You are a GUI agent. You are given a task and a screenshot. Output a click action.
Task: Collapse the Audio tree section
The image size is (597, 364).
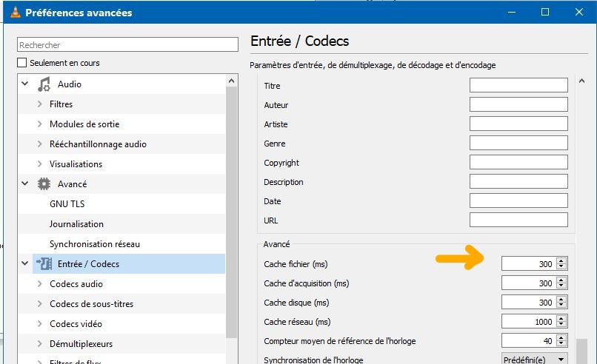click(x=25, y=84)
